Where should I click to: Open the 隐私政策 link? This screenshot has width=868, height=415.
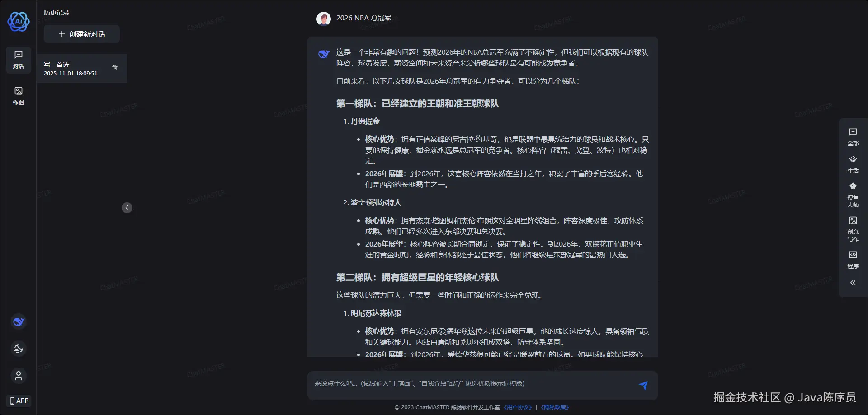click(555, 407)
